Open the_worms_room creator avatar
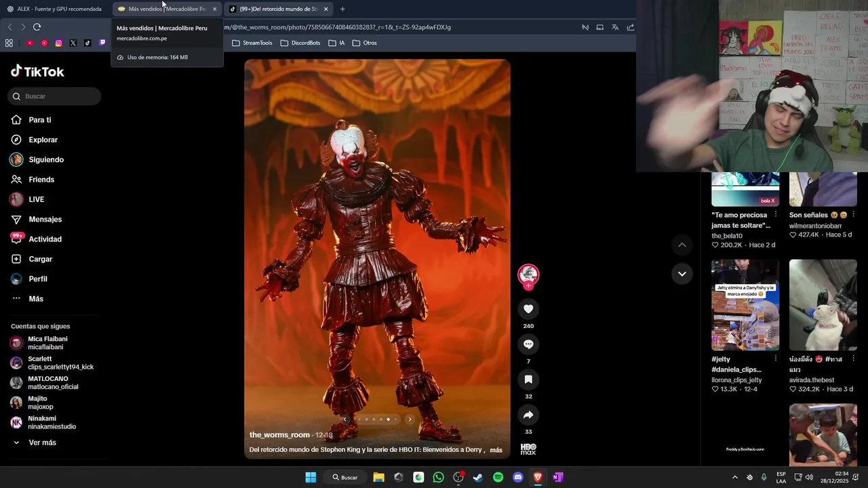Image resolution: width=868 pixels, height=488 pixels. [528, 274]
